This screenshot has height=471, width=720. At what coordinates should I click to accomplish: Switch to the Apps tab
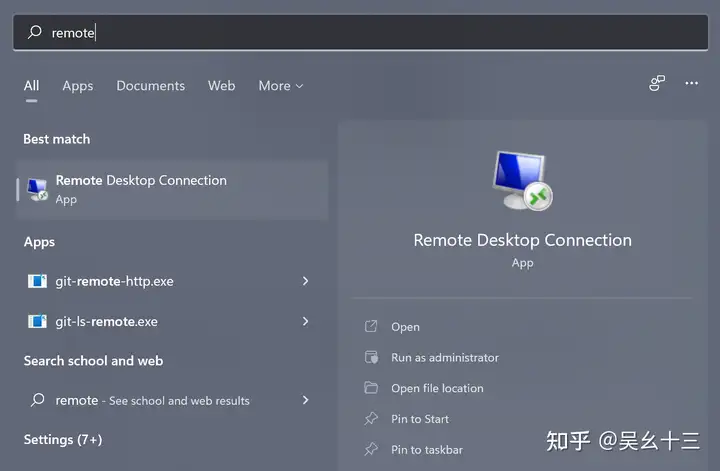[x=78, y=86]
